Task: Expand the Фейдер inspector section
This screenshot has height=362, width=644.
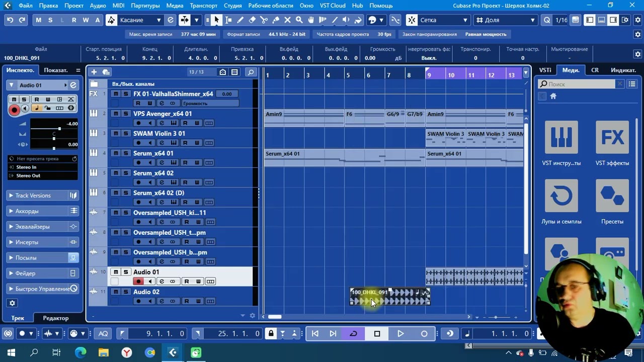Action: [42, 274]
